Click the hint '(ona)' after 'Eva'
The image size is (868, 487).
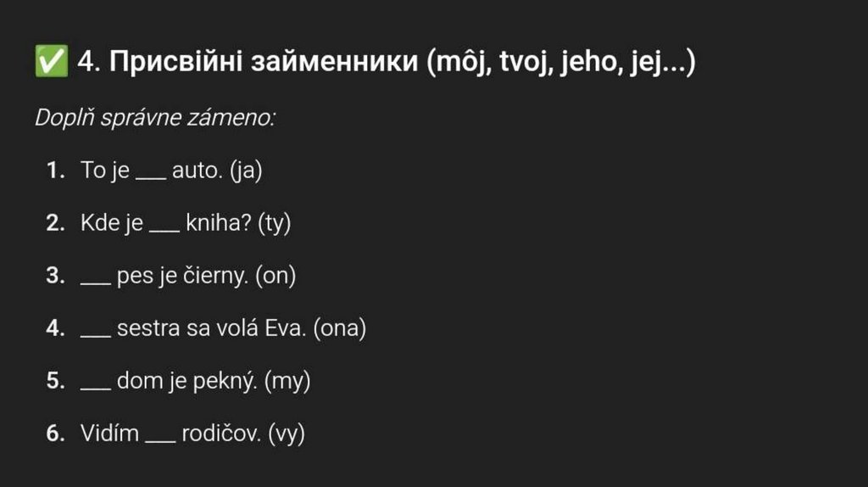(339, 329)
